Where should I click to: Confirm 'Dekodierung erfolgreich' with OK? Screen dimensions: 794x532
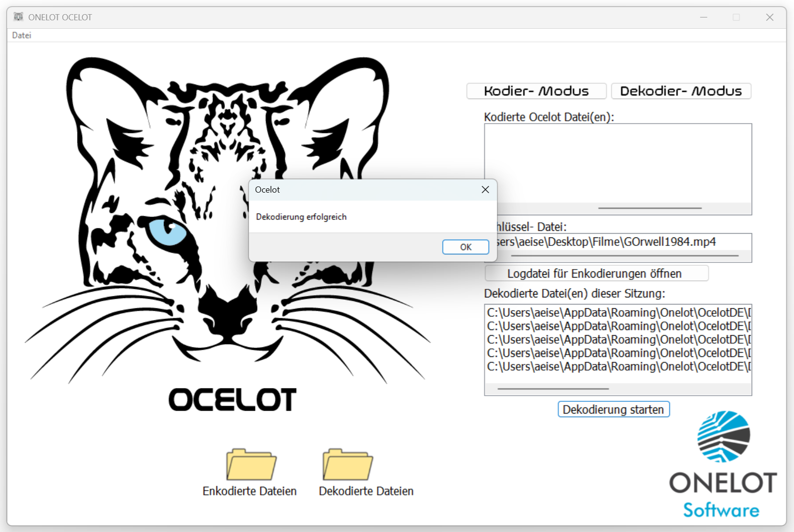[465, 247]
